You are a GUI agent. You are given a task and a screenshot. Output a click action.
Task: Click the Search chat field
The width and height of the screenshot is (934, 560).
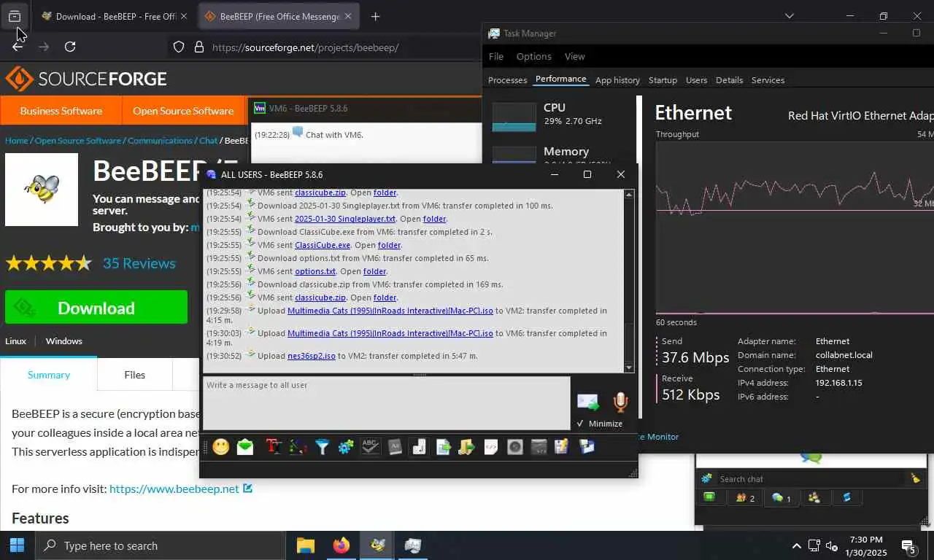coord(810,479)
